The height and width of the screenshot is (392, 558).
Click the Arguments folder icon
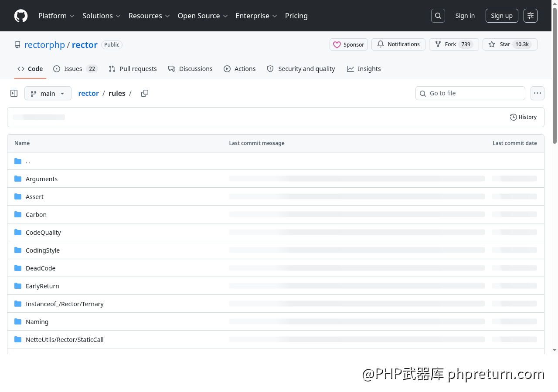tap(18, 179)
